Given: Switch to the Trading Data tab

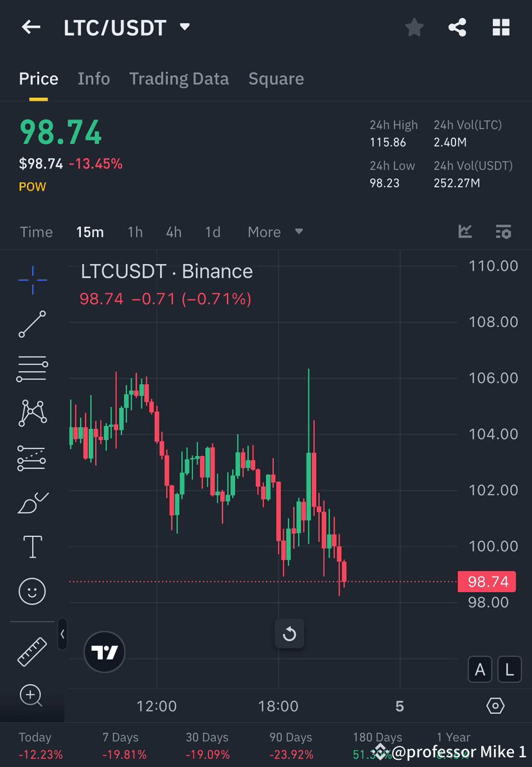Looking at the screenshot, I should point(179,78).
